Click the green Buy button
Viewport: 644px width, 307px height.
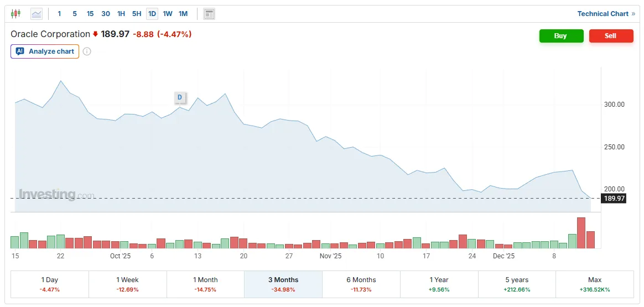pos(561,36)
